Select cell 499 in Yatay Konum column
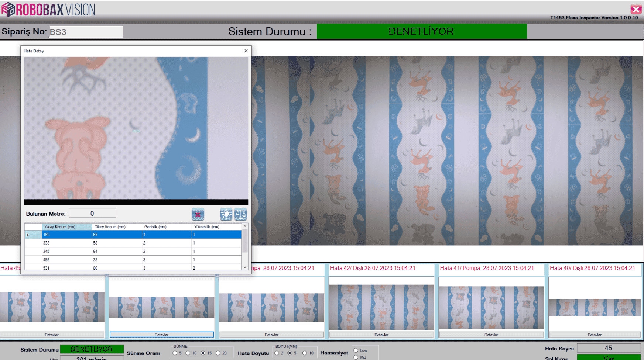 [67, 260]
